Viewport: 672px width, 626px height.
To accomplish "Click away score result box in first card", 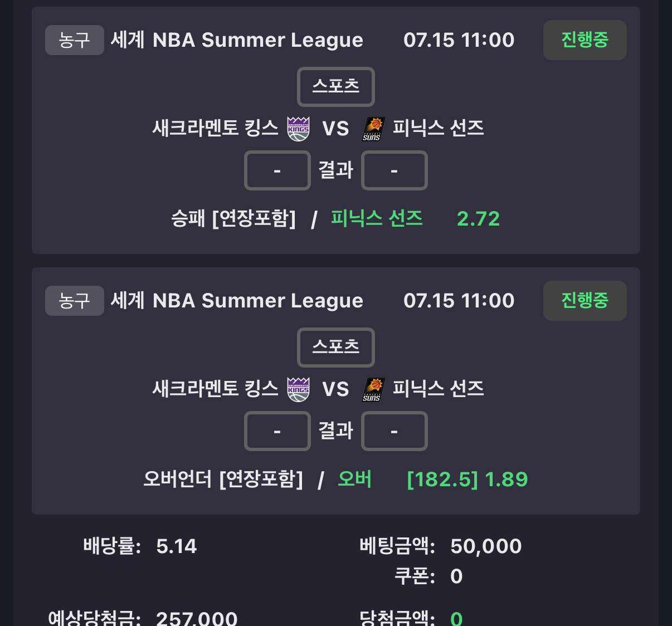I will (395, 170).
